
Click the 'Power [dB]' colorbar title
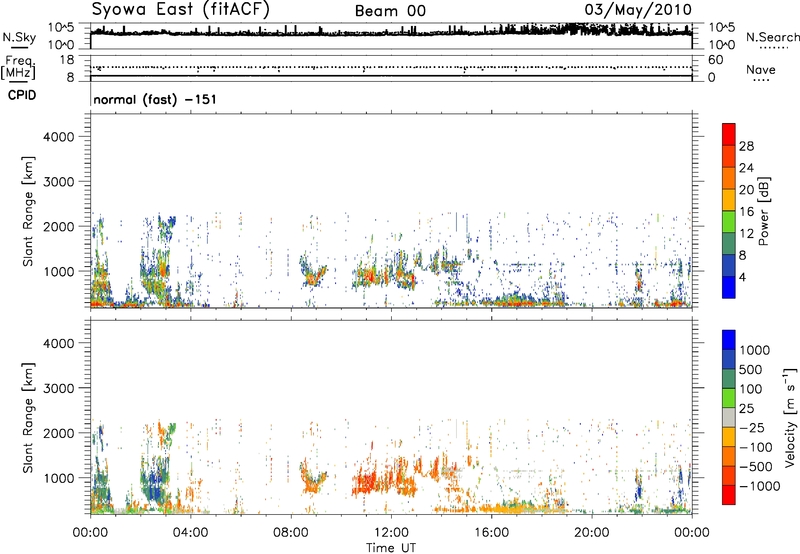click(763, 211)
